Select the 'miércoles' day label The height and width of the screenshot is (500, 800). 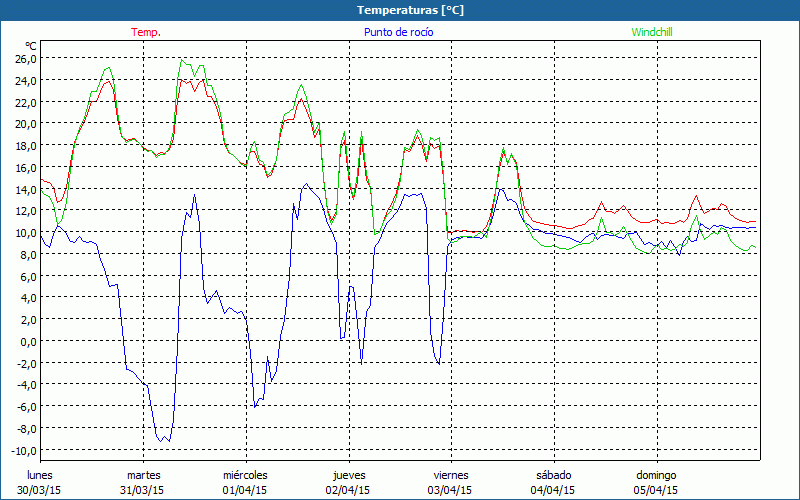pyautogui.click(x=245, y=475)
